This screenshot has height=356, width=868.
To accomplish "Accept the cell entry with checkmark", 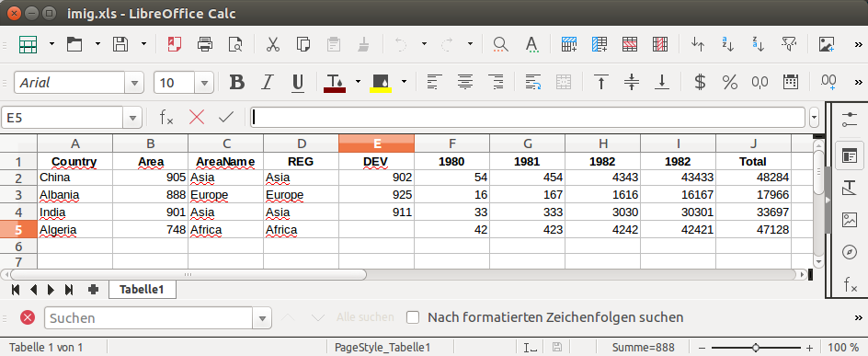I will [226, 117].
